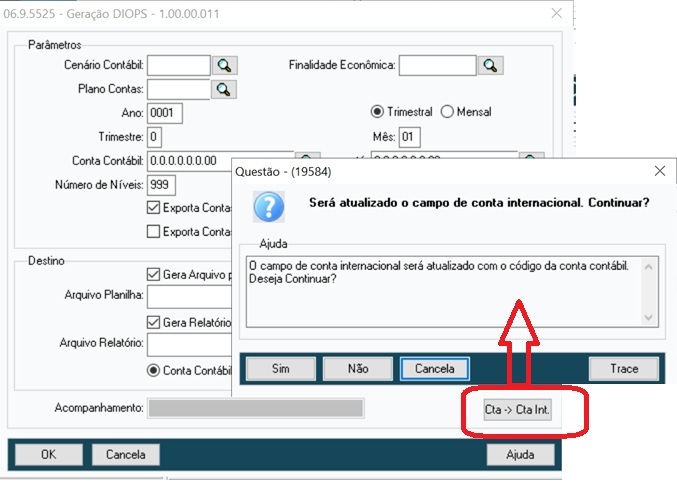Click the Mês field showing 01

410,137
